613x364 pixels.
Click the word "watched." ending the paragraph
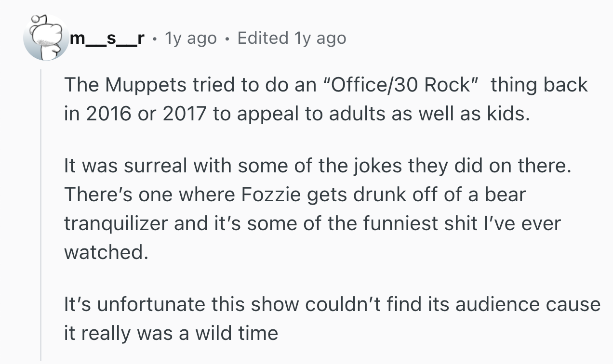coord(105,252)
